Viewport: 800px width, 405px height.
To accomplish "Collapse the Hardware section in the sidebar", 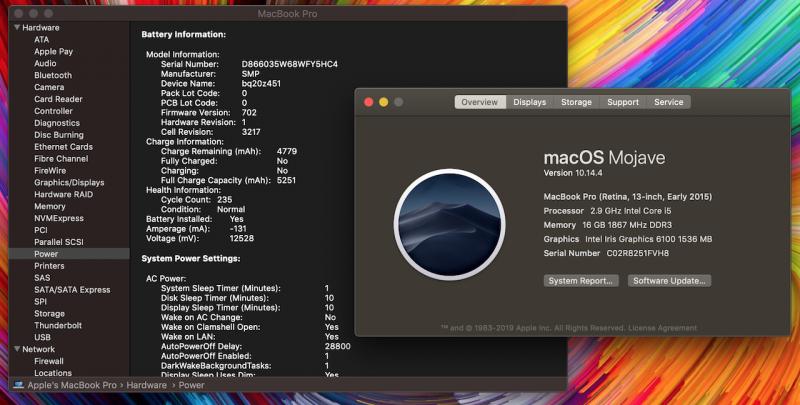I will tap(14, 28).
